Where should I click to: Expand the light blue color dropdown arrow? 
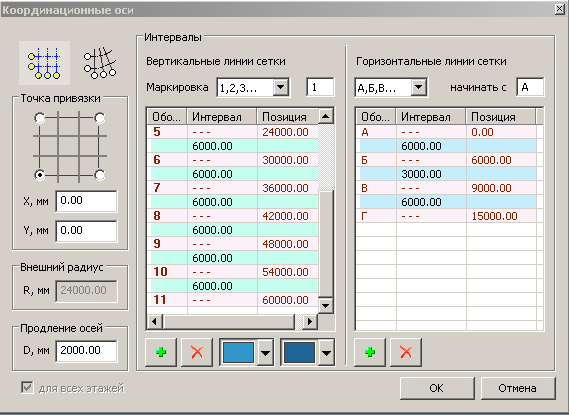[x=266, y=352]
